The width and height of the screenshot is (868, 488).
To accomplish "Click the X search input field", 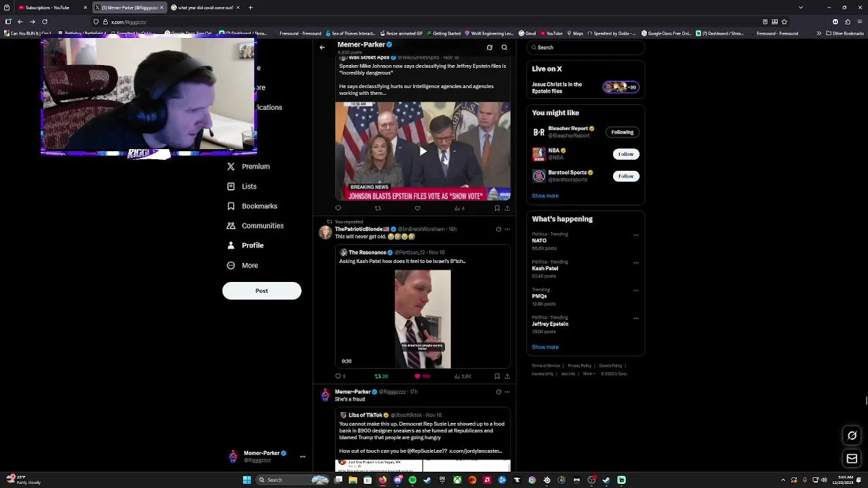I will (585, 47).
